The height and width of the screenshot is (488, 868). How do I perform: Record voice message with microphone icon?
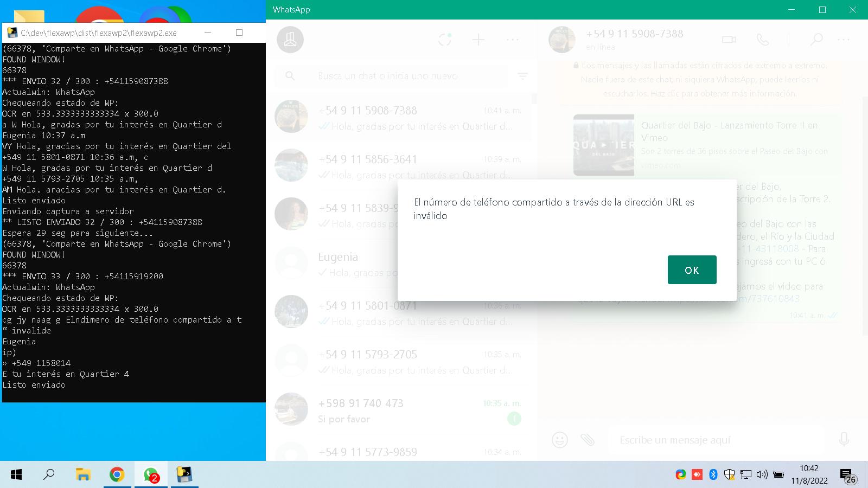(844, 439)
